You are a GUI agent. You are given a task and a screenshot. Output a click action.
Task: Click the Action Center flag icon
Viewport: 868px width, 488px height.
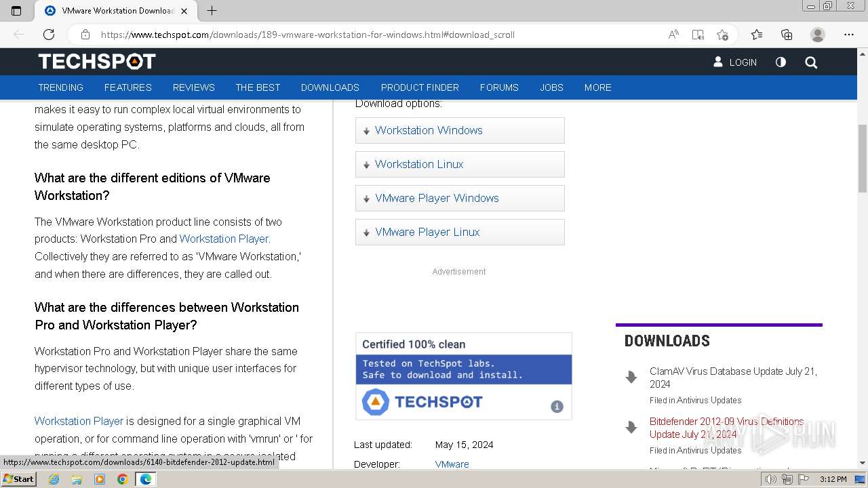coord(803,479)
